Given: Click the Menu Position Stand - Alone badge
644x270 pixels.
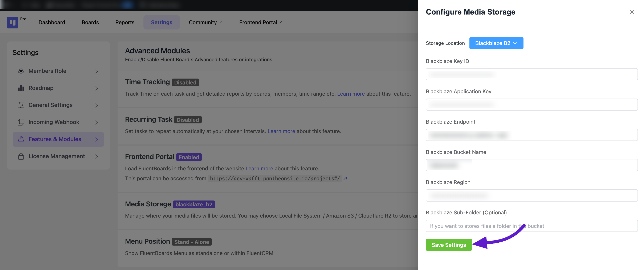Looking at the screenshot, I should coord(192,242).
